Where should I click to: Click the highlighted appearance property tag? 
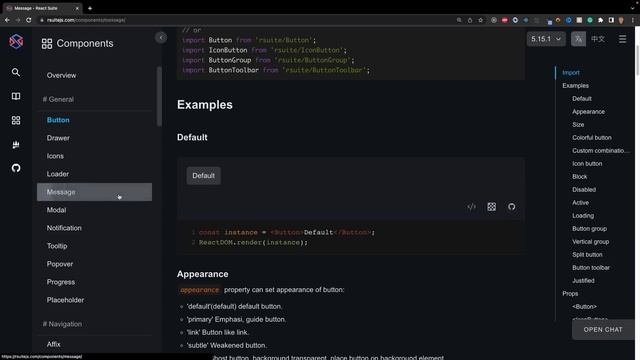pyautogui.click(x=200, y=290)
